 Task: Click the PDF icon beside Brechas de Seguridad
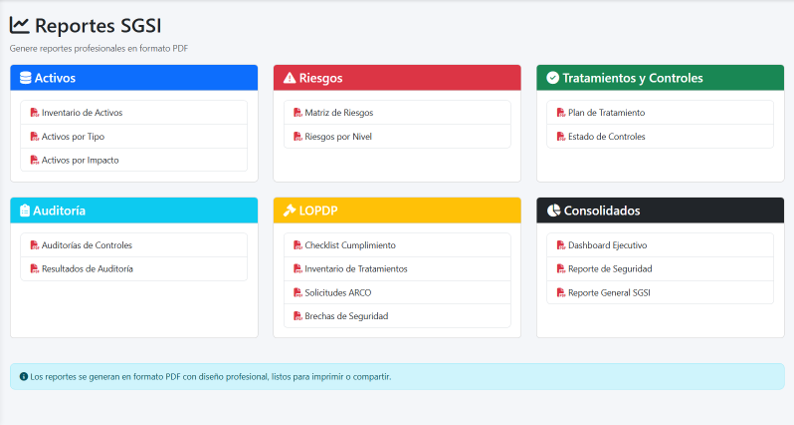[x=298, y=316]
